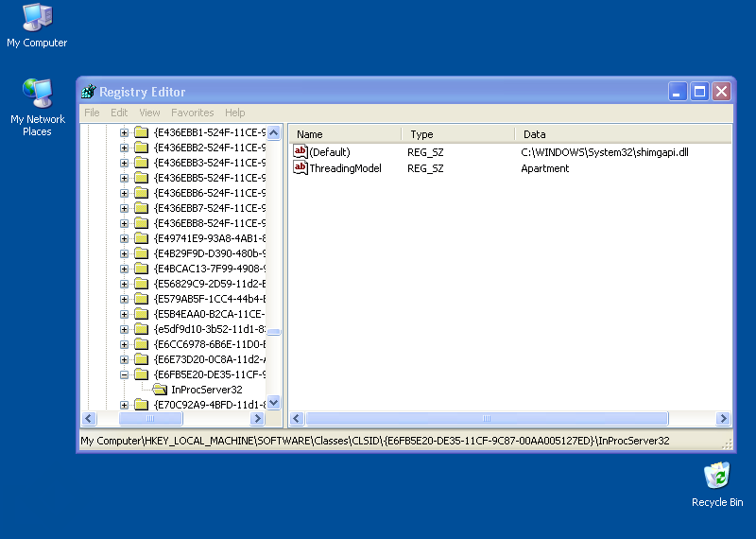Expand the {e5df9d10-3b52-11d1 key

(124, 329)
